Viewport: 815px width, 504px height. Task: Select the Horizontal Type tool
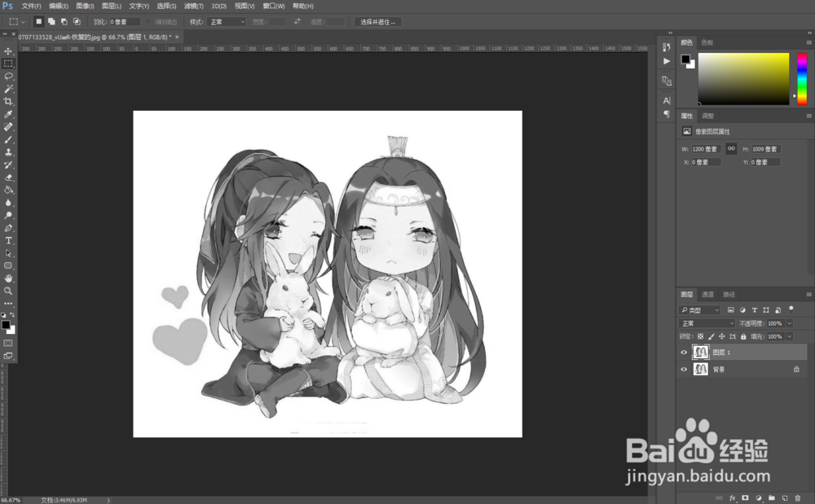pos(8,240)
